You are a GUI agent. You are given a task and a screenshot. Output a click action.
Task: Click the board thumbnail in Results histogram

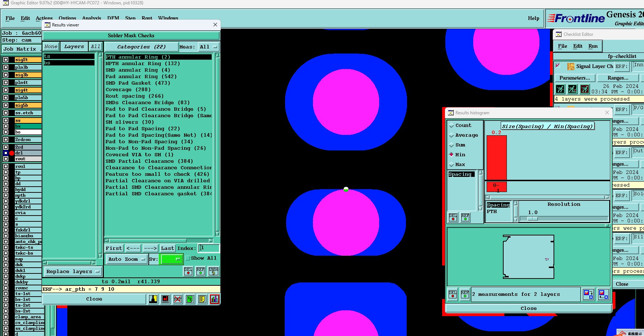click(x=529, y=256)
